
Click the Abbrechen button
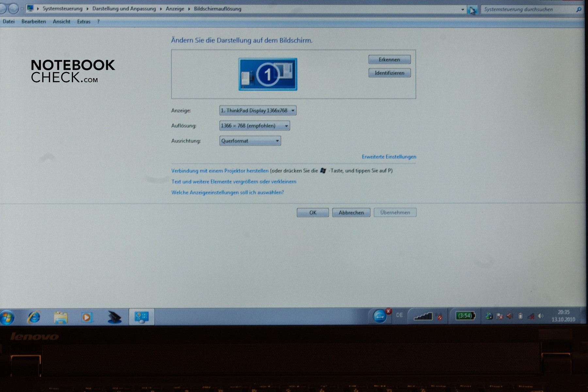point(351,213)
